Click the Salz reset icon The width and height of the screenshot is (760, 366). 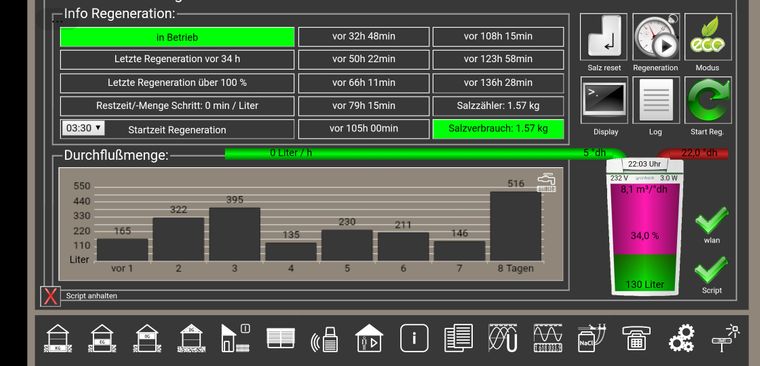coord(603,37)
